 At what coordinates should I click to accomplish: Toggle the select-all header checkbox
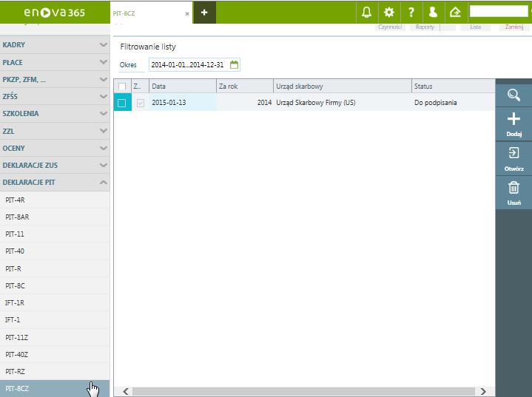[122, 86]
